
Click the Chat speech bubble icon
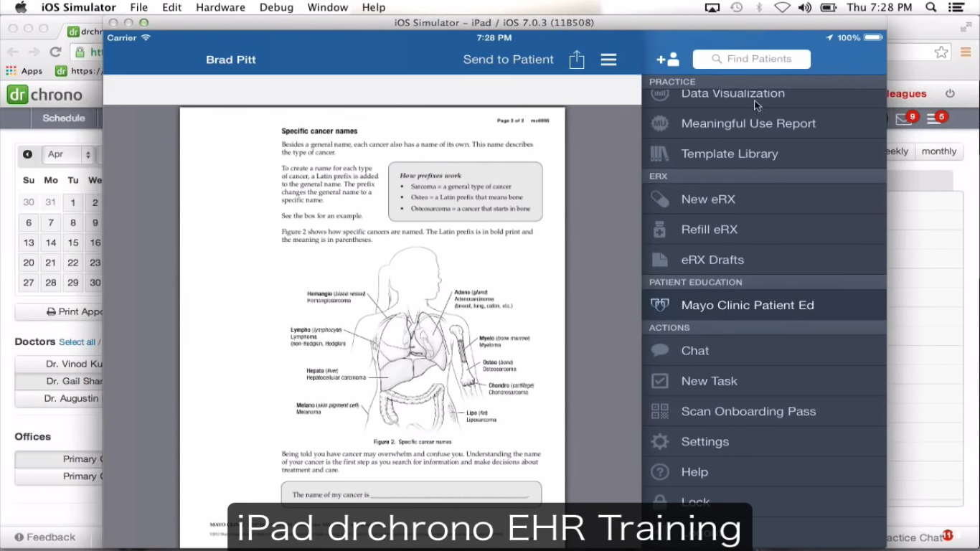pyautogui.click(x=659, y=351)
